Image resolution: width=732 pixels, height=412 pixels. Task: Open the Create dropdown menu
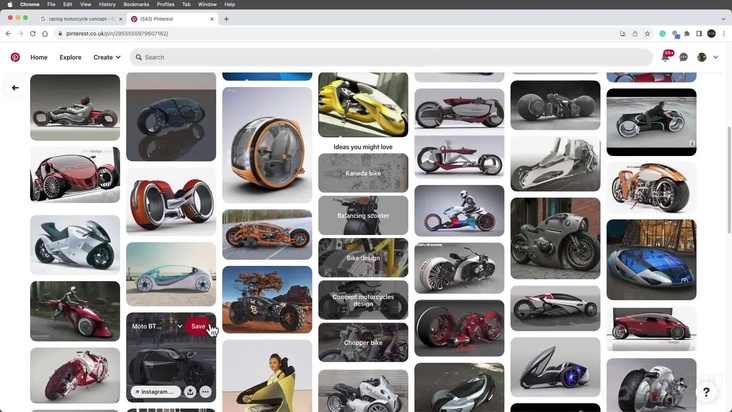click(107, 57)
